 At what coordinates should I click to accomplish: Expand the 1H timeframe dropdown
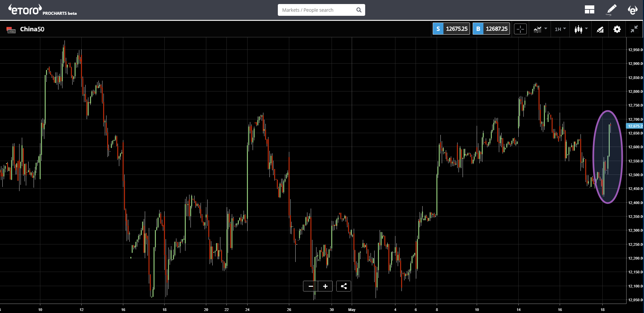pyautogui.click(x=560, y=29)
